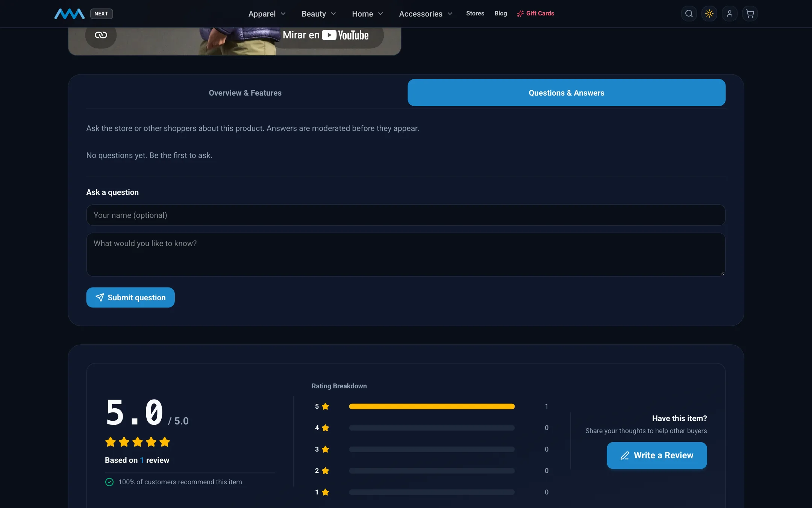Focus the Your name (optional) field

point(406,215)
